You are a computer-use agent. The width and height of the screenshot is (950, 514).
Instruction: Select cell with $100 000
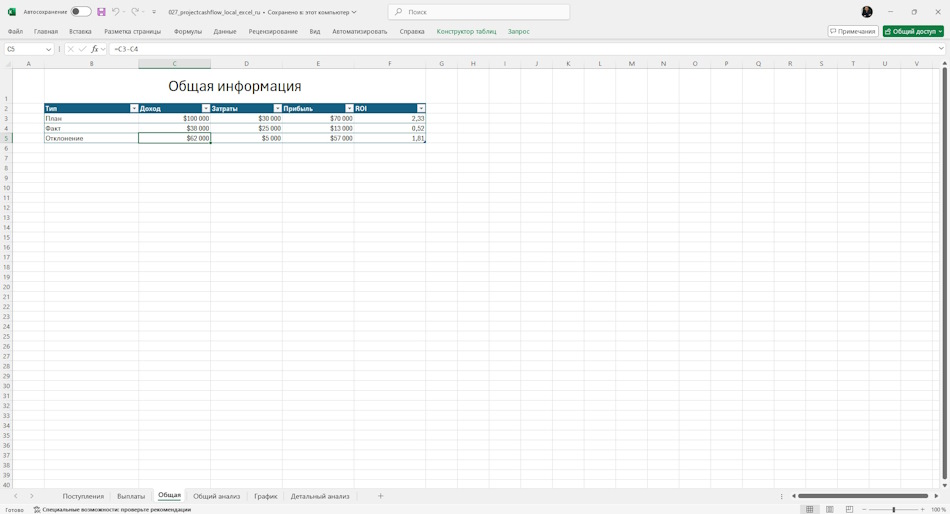click(x=174, y=118)
